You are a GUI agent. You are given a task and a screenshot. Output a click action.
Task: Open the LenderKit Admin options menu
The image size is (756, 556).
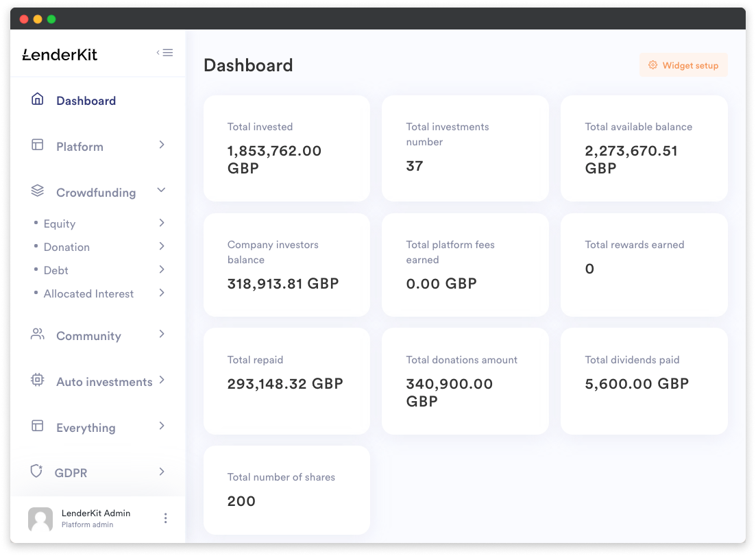pyautogui.click(x=165, y=518)
